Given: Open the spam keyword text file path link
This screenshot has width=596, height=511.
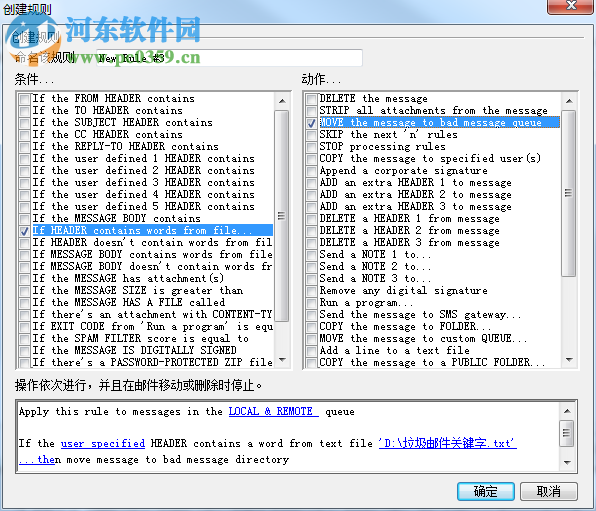Looking at the screenshot, I should (447, 443).
